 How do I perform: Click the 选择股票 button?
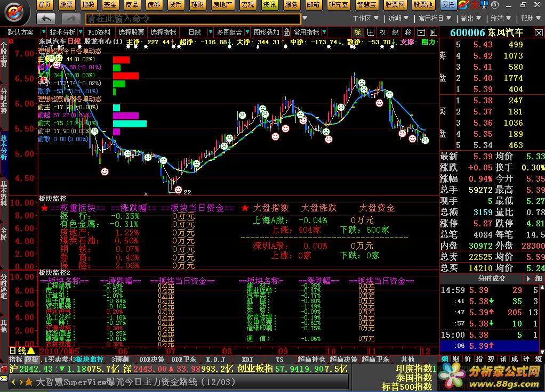pos(131,32)
